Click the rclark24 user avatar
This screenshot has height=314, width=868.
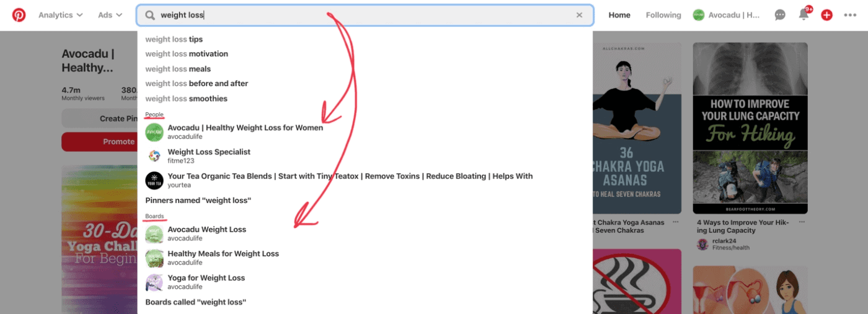coord(702,244)
